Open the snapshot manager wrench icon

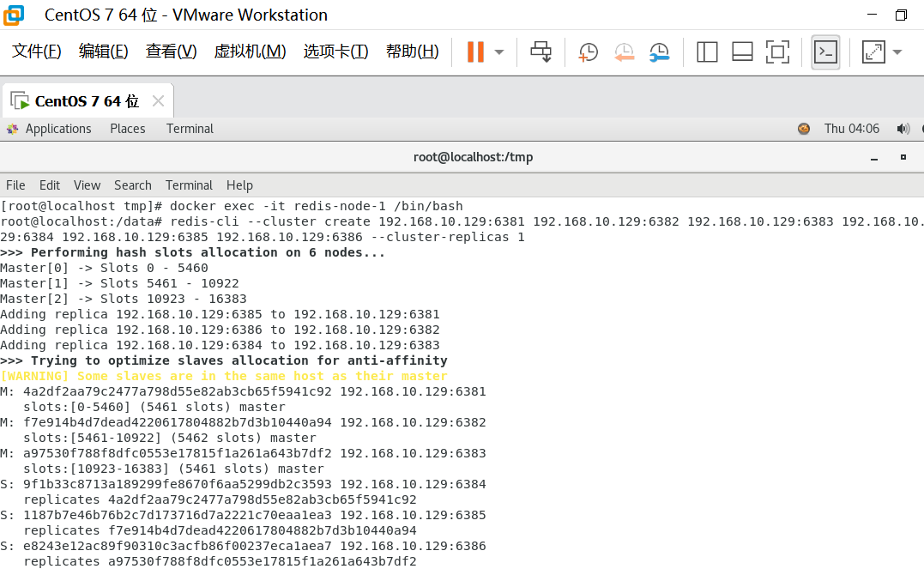click(x=659, y=51)
